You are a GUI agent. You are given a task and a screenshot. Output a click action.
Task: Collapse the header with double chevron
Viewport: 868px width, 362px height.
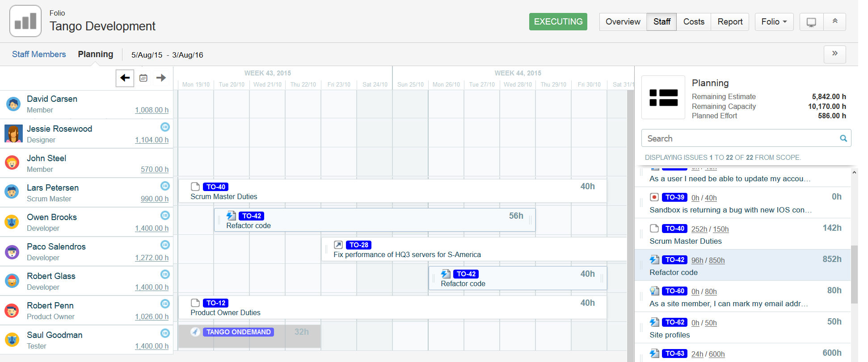[834, 21]
